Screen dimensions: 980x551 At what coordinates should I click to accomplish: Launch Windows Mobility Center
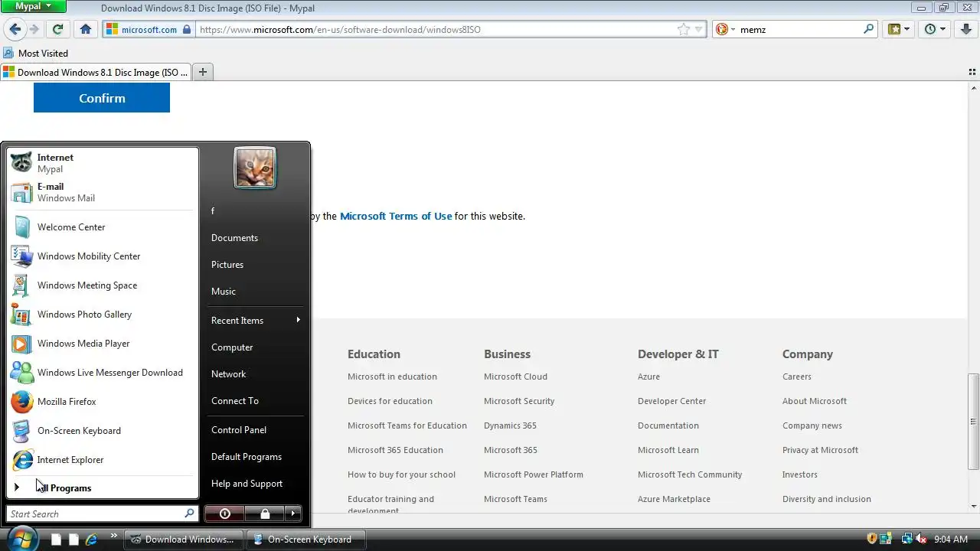[101, 256]
